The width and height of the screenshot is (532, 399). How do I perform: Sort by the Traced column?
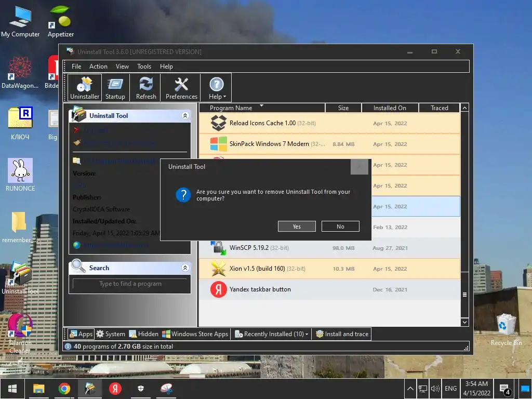[x=440, y=108]
